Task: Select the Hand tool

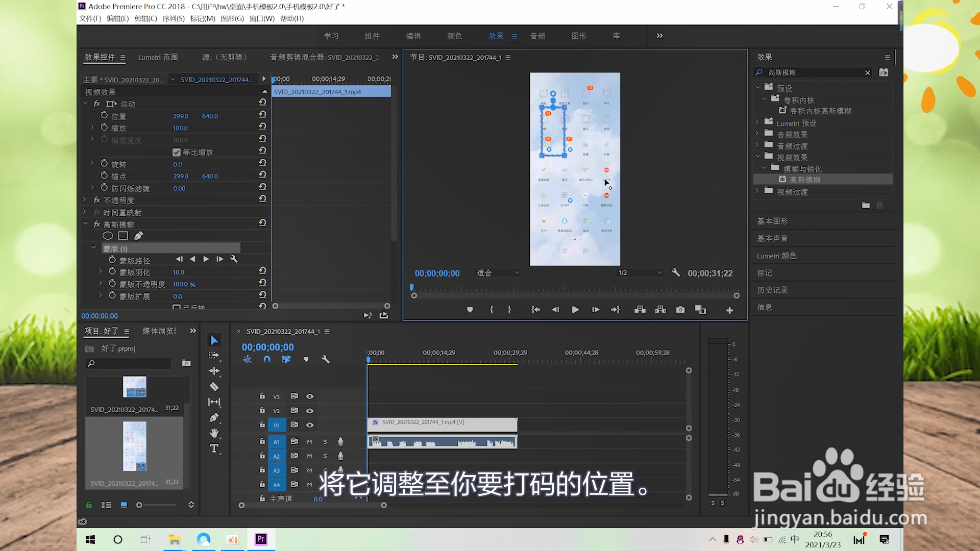Action: [214, 433]
